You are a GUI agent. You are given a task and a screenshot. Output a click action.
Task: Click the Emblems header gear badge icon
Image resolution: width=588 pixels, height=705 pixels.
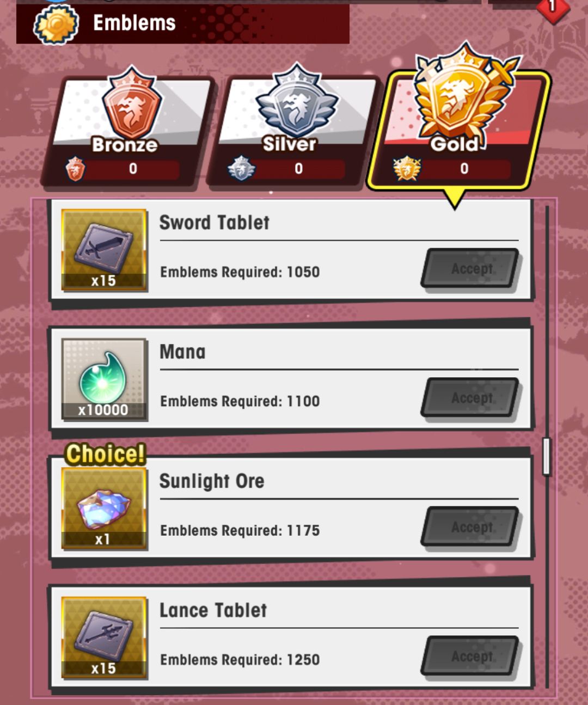click(x=56, y=25)
